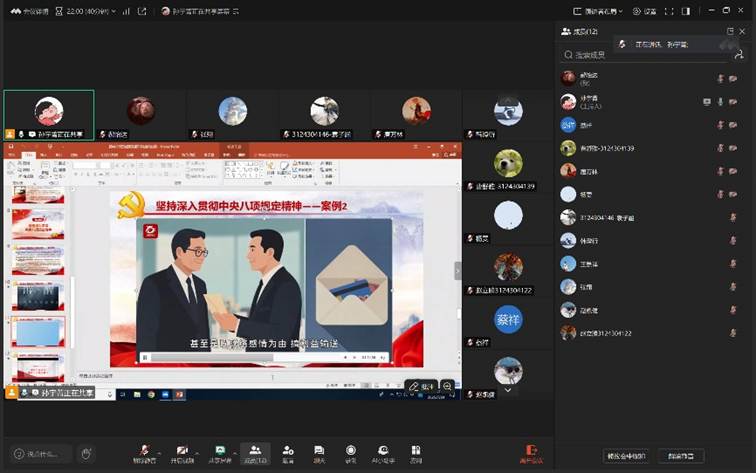This screenshot has width=756, height=473.
Task: Toggle microphone icon for host 孙宇蕾 in list
Action: [720, 102]
